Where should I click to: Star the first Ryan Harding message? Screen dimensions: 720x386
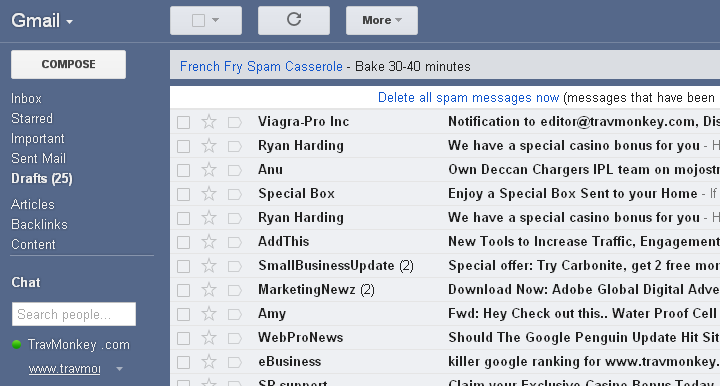(209, 145)
